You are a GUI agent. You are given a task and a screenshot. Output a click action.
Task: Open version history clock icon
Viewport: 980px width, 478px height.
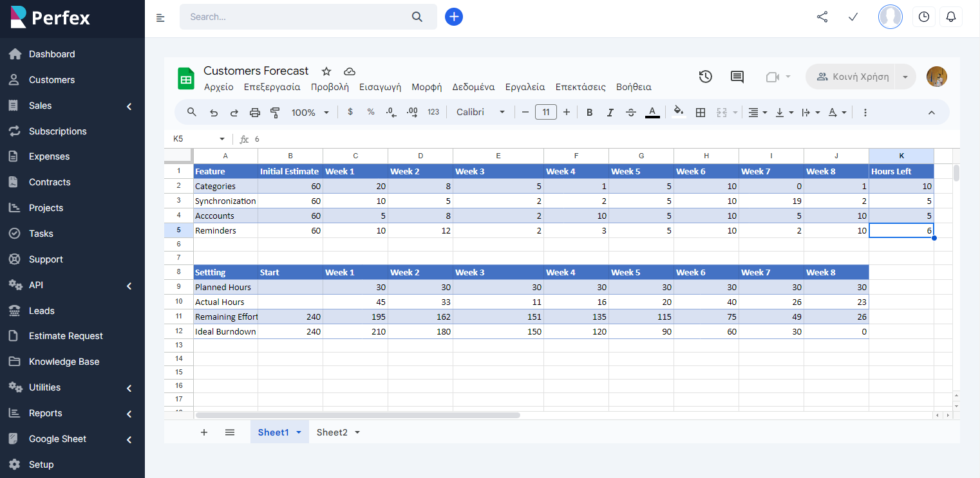[x=706, y=77]
